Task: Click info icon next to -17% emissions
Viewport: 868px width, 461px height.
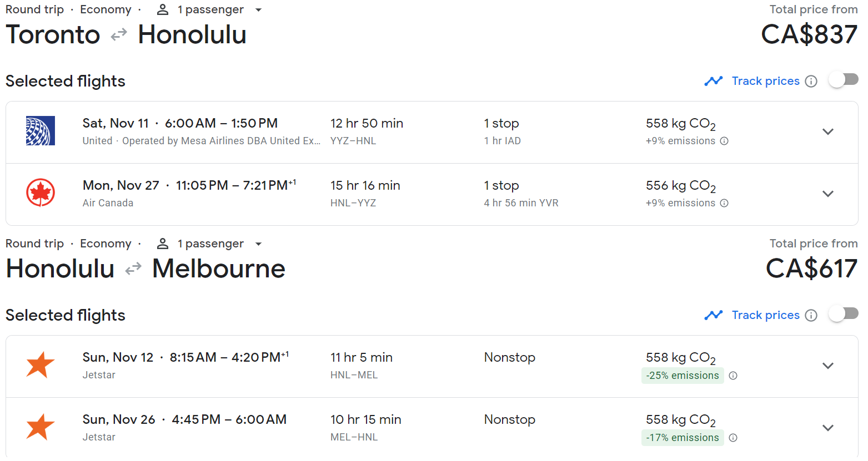Action: click(733, 438)
